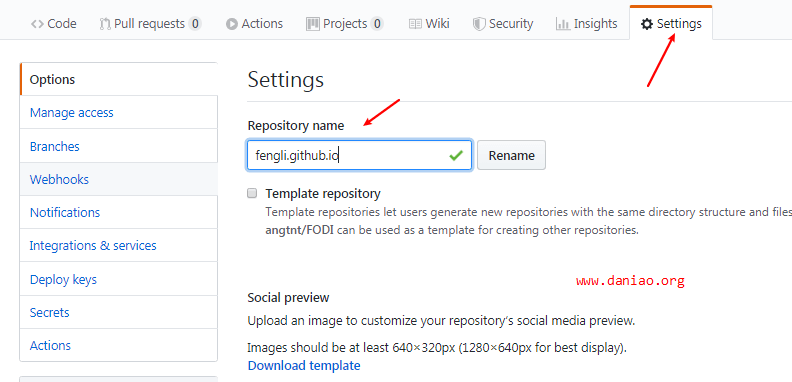The width and height of the screenshot is (792, 382).
Task: Open Branches settings in sidebar
Action: click(119, 146)
